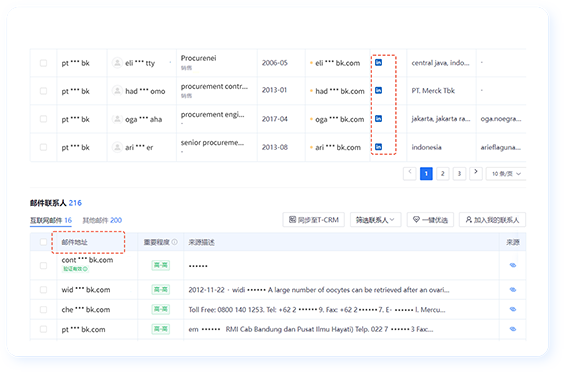Viewport: 565px width, 373px height.
Task: View source eye icon for pt *** bk.com email
Action: [x=513, y=329]
